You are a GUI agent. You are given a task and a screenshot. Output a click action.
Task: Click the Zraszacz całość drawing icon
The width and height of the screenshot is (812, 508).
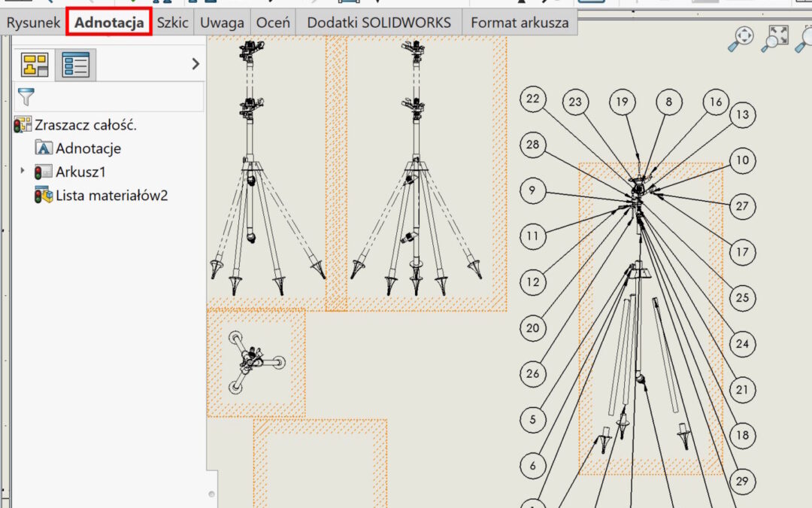coord(23,125)
